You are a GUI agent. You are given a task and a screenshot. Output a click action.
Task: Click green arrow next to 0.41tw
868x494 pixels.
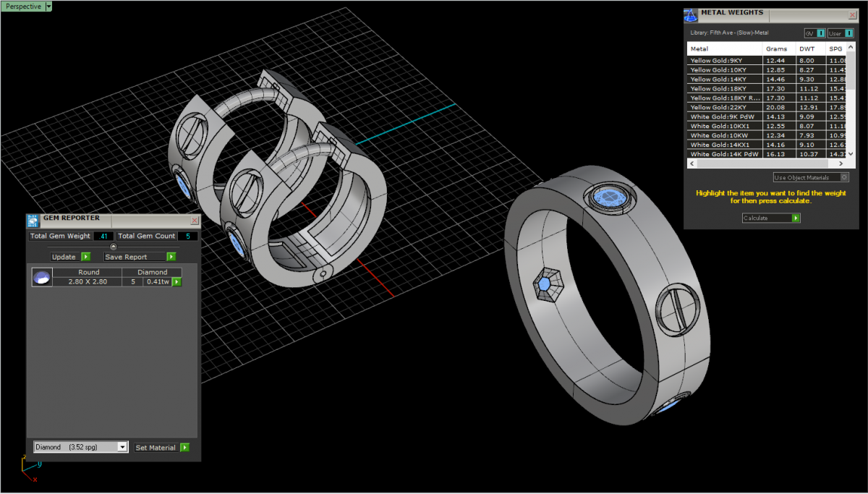pyautogui.click(x=176, y=281)
